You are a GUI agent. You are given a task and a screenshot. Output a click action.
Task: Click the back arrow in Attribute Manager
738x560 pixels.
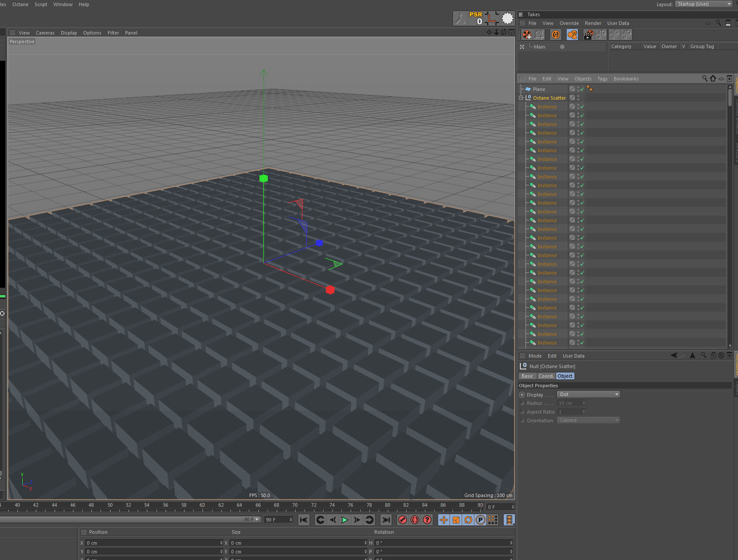[674, 355]
